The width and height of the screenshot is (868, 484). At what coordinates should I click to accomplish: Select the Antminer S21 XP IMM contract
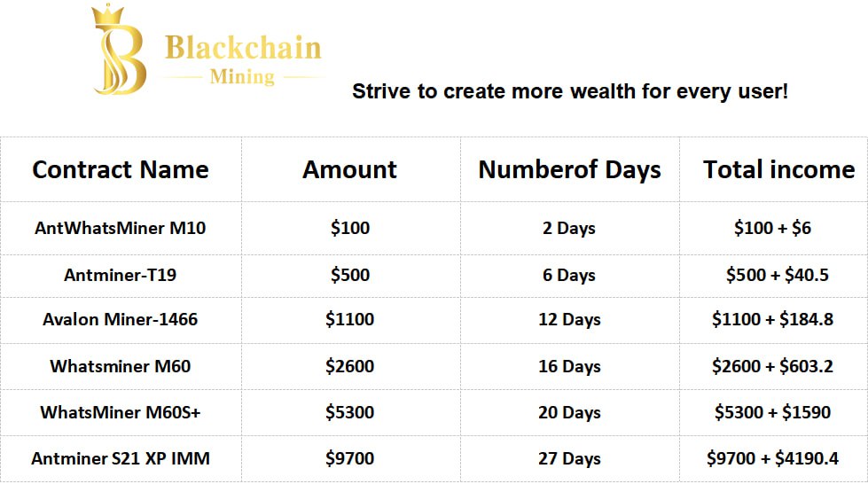point(121,458)
